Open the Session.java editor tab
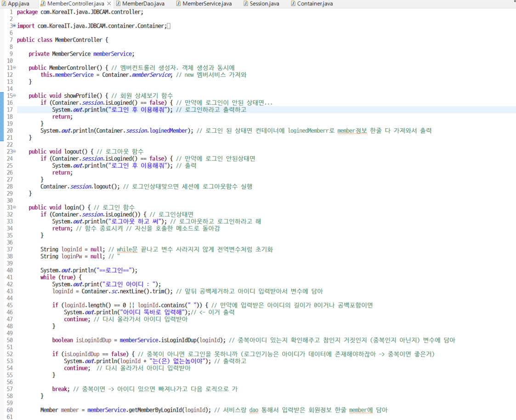This screenshot has width=516, height=420. coord(261,4)
